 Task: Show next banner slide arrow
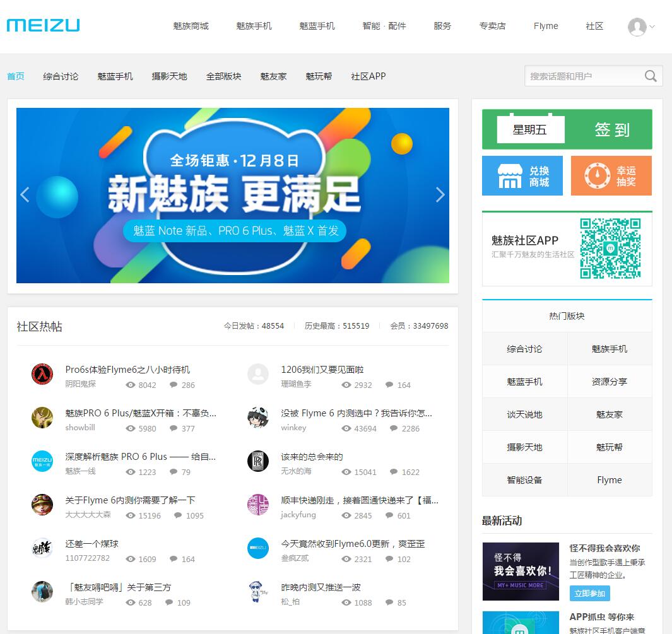(x=440, y=194)
